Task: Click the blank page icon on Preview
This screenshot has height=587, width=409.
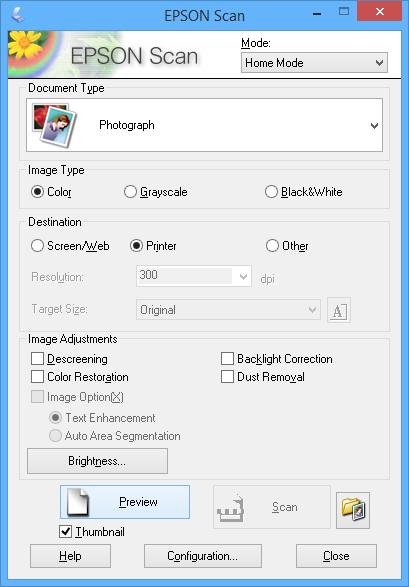Action: click(78, 502)
